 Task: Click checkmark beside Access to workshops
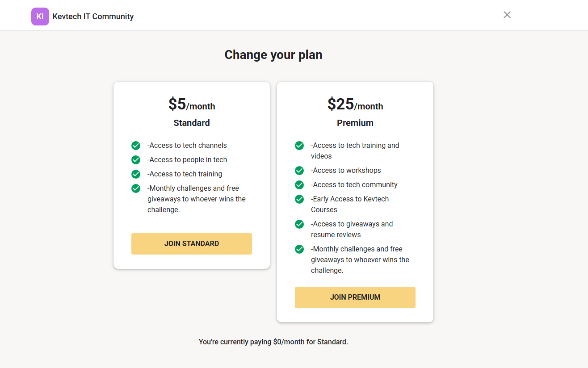point(299,171)
